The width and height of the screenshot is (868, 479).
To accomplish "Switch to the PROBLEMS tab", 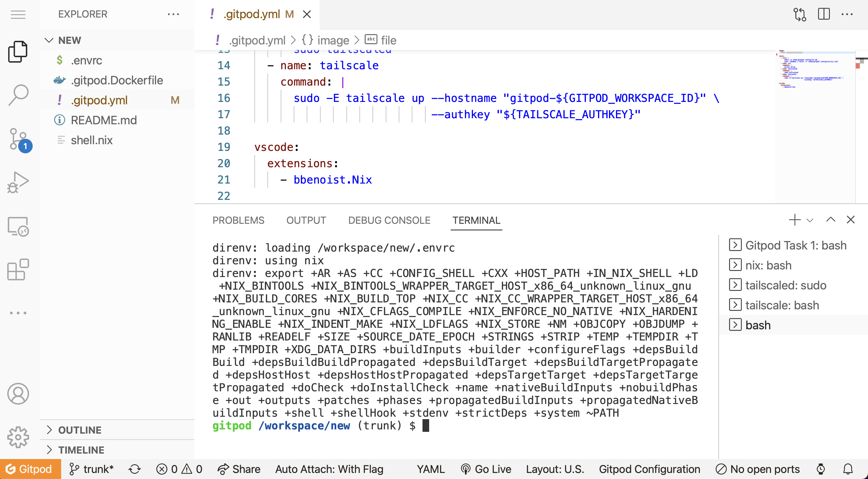I will [x=238, y=220].
